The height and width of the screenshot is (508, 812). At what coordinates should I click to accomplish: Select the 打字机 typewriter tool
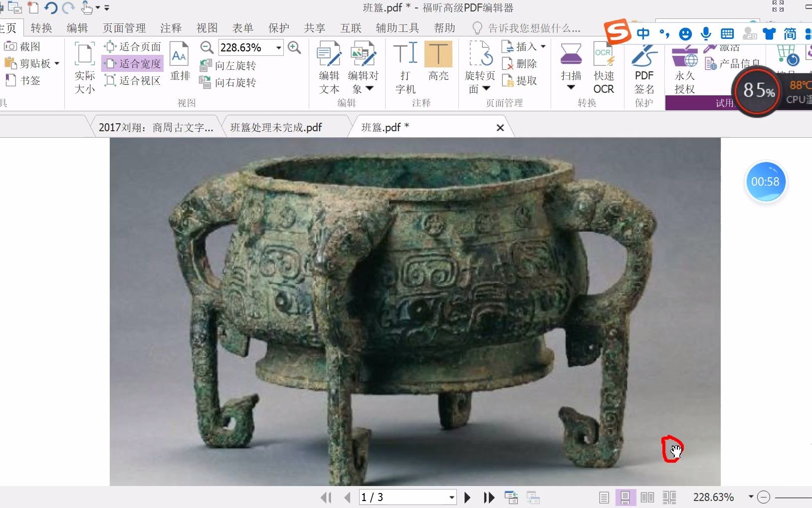click(x=405, y=68)
